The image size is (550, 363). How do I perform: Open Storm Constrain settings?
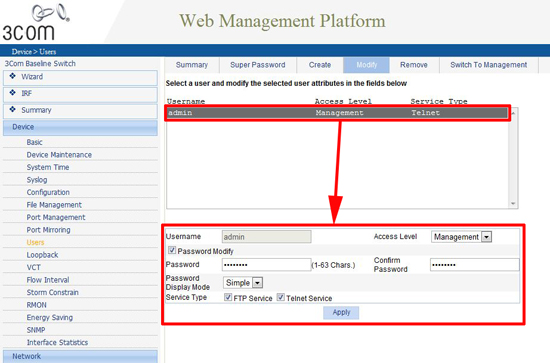tap(53, 293)
